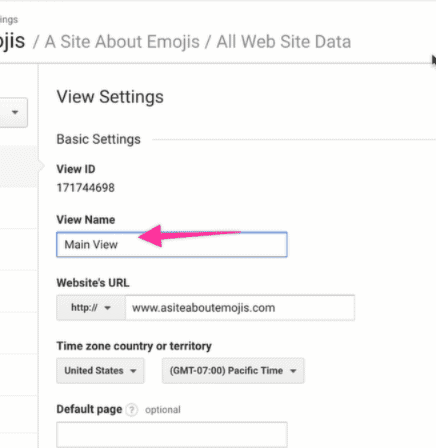Click the View Settings heading

(110, 97)
